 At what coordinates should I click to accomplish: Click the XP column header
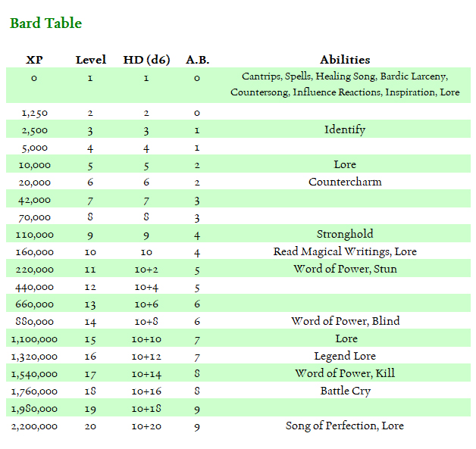34,60
